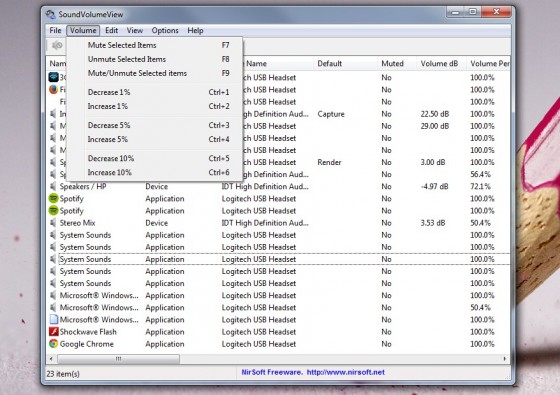Select the Speakers / HP row
Viewport: 560px width, 395px height.
279,186
